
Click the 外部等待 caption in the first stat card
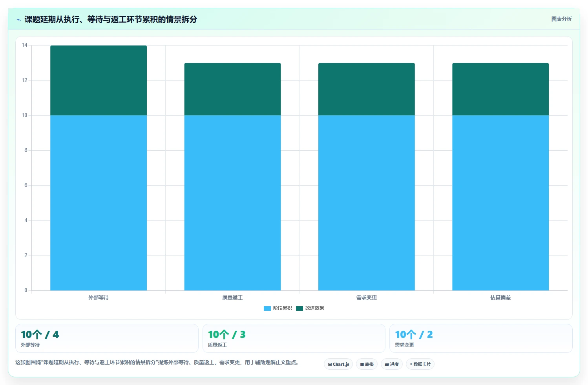(x=30, y=345)
